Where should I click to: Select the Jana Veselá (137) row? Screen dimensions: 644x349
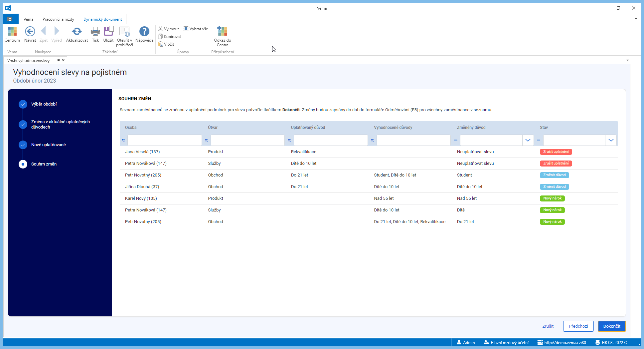369,152
